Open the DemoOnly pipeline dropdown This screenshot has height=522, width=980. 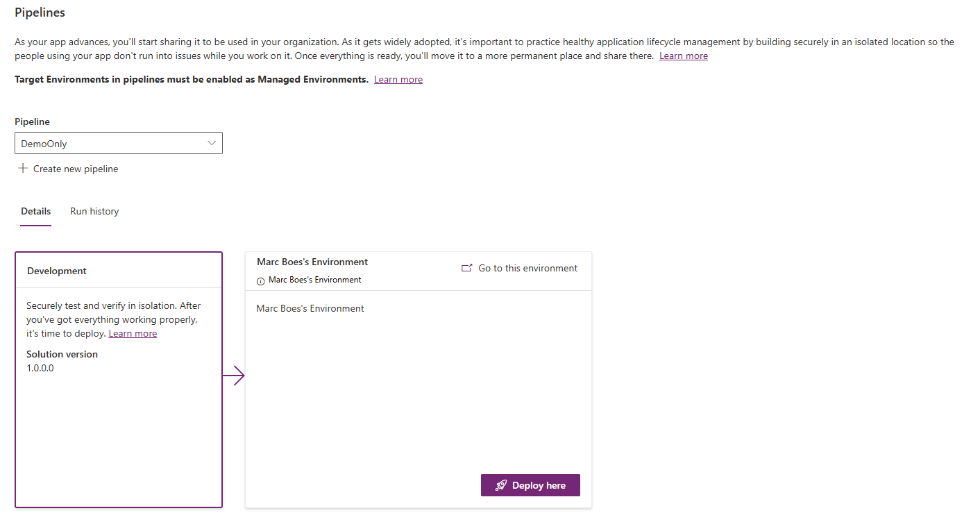[119, 143]
